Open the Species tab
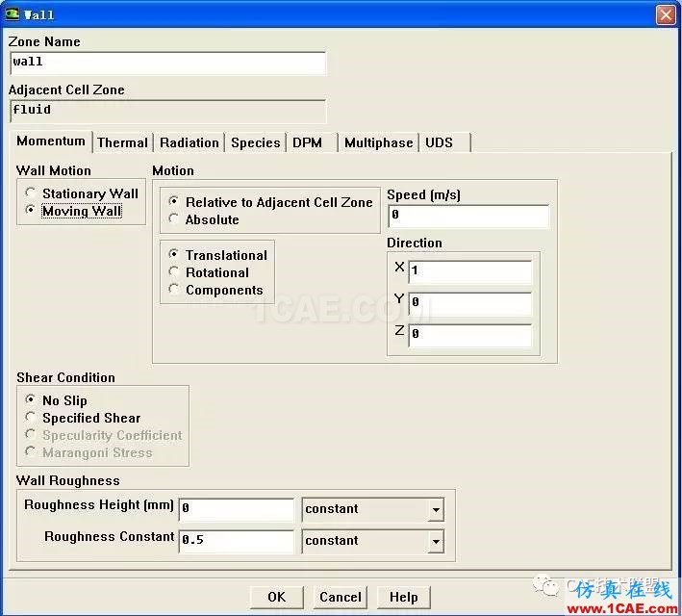This screenshot has height=616, width=682. (x=255, y=142)
